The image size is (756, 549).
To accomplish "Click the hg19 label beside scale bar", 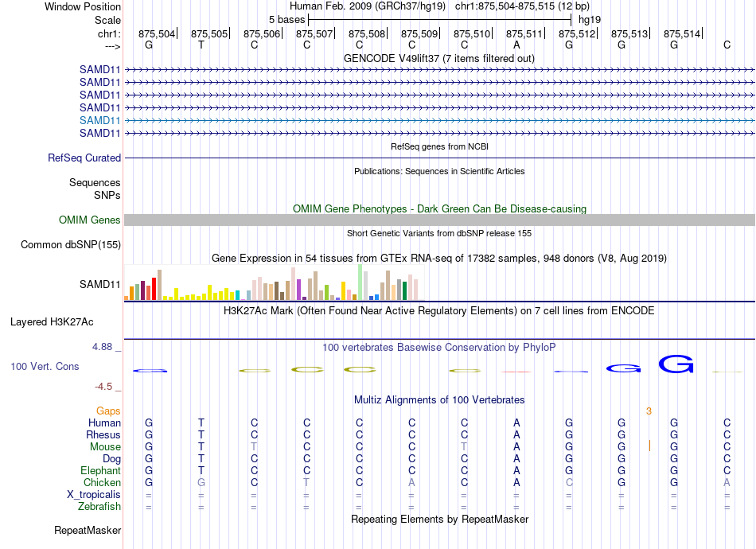I will (x=590, y=20).
